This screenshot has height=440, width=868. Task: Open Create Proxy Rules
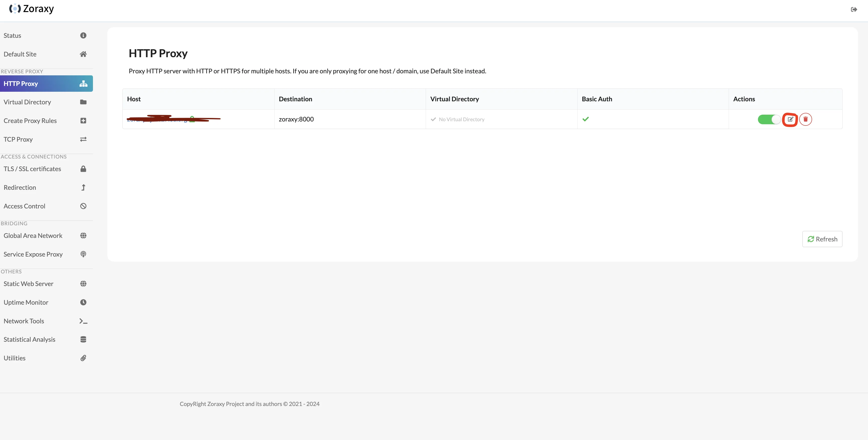47,121
